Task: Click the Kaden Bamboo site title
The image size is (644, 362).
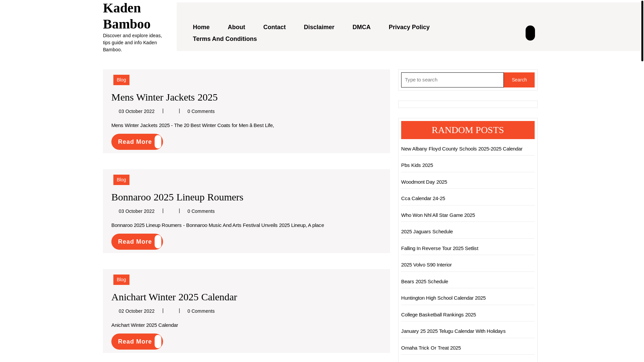Action: click(x=127, y=16)
